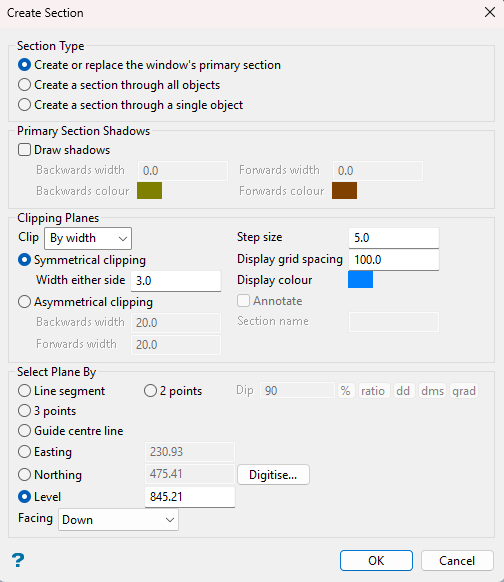Click the Digitise... button

pyautogui.click(x=274, y=475)
